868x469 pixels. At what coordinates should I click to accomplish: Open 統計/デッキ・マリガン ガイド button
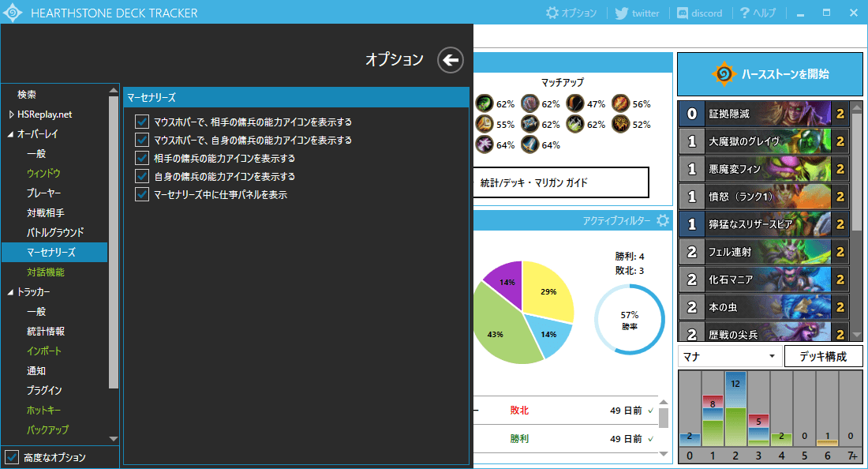561,182
